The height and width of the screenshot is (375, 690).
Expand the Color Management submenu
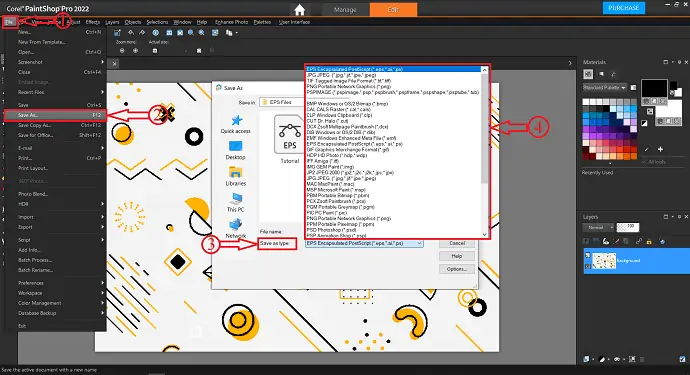(55, 303)
